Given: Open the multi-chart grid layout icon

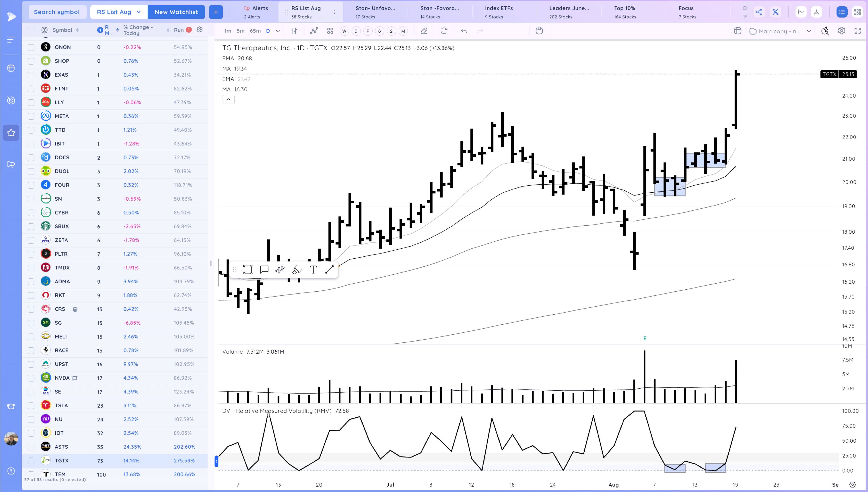Looking at the screenshot, I should 738,31.
